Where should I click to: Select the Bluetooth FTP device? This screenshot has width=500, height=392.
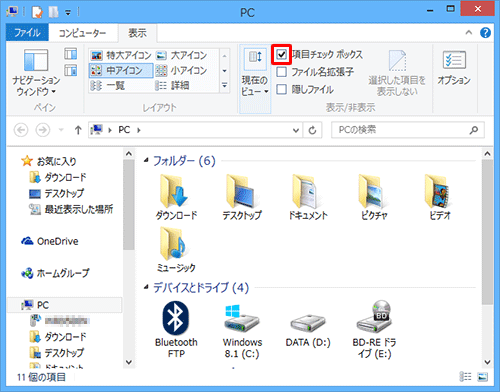coord(176,329)
